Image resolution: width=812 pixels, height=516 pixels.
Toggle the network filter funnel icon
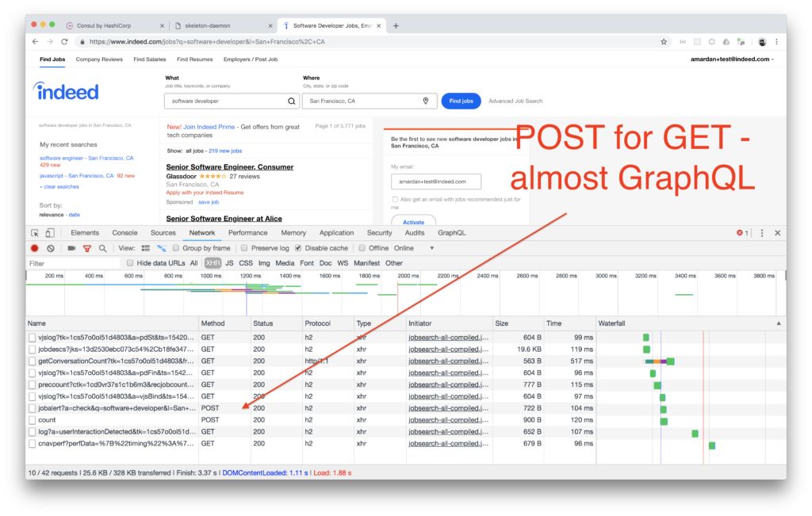pyautogui.click(x=87, y=248)
